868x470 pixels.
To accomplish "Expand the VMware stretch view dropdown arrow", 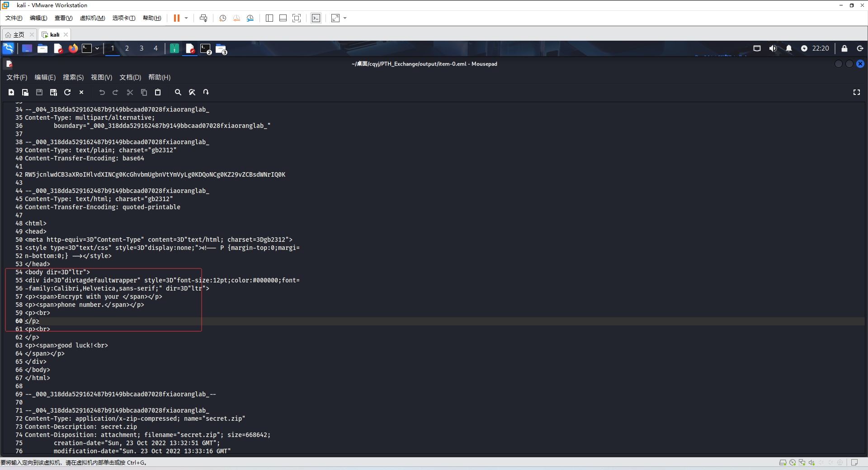I will 345,18.
